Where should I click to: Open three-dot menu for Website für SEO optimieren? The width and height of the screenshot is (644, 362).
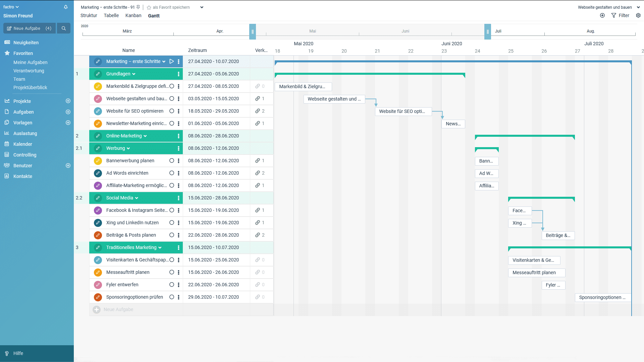click(x=178, y=111)
